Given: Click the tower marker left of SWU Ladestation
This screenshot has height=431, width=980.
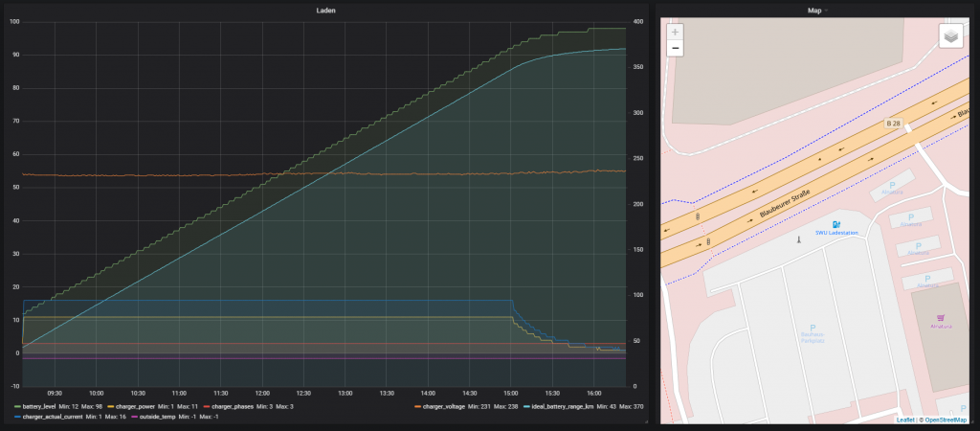Looking at the screenshot, I should (x=797, y=238).
